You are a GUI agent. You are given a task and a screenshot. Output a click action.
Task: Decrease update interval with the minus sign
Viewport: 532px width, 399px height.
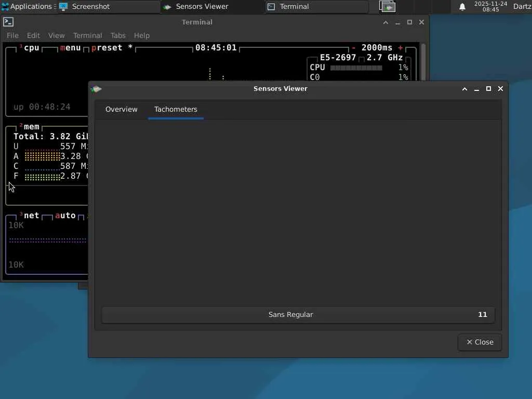pyautogui.click(x=353, y=47)
